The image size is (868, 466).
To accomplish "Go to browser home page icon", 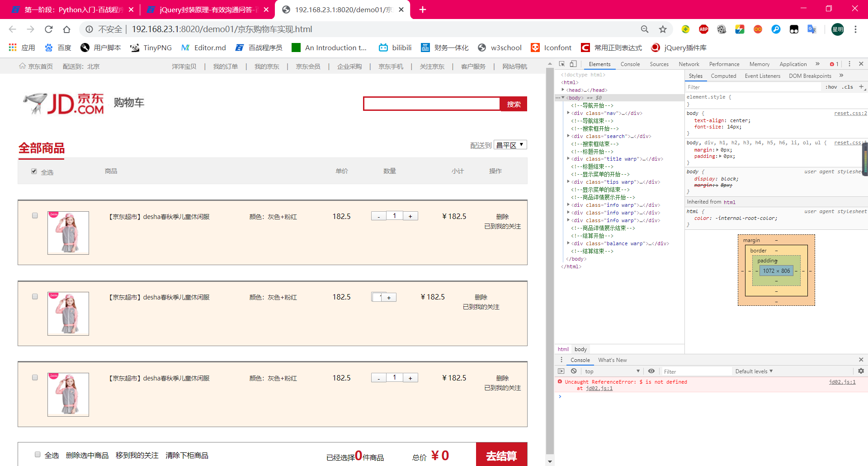I will (66, 29).
